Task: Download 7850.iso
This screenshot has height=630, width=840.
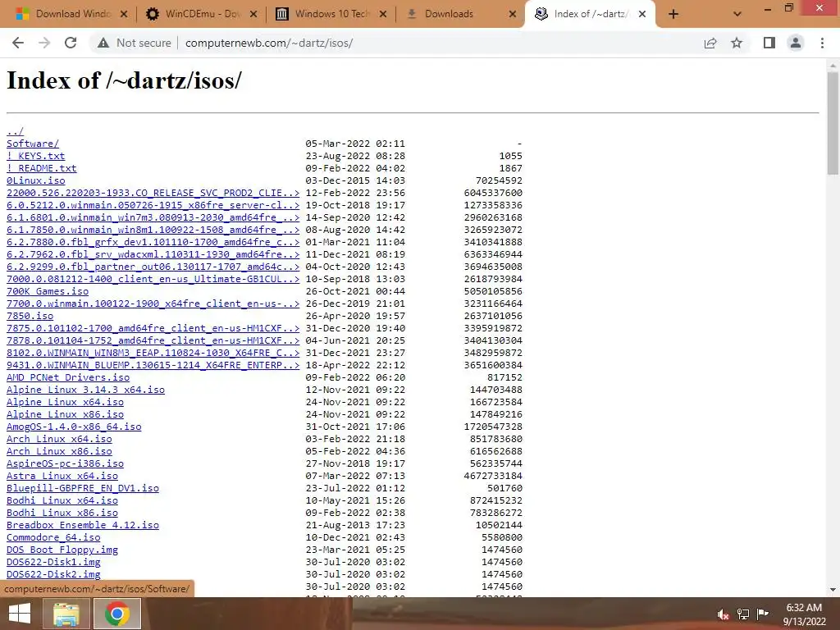Action: click(30, 316)
